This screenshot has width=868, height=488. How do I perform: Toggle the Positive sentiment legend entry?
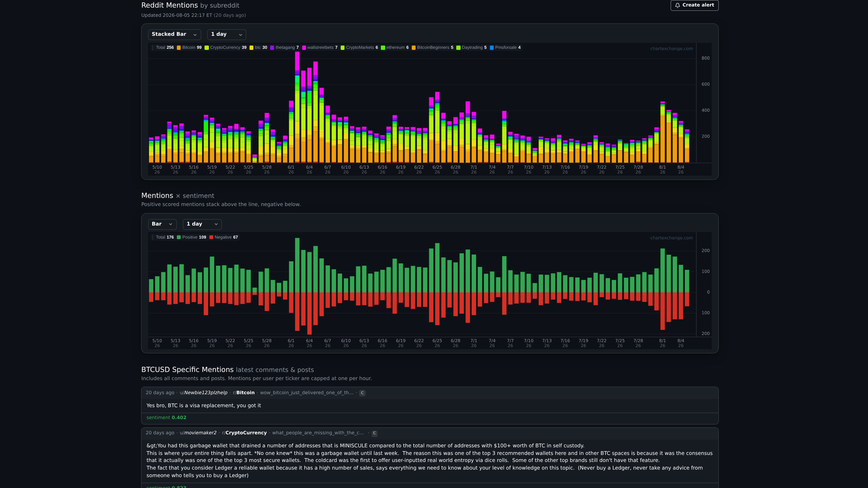pyautogui.click(x=192, y=237)
